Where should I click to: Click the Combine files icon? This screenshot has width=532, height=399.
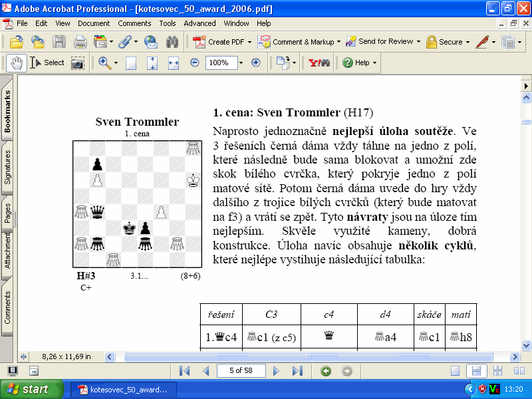point(100,42)
